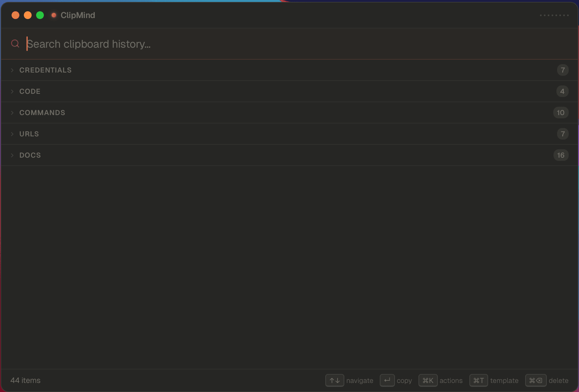Click the ⌘T template shortcut key
Image resolution: width=579 pixels, height=392 pixels.
478,380
